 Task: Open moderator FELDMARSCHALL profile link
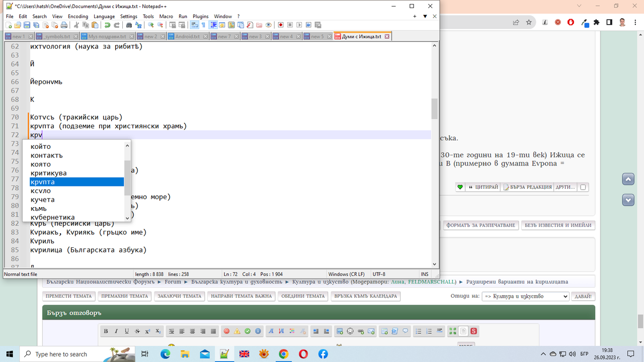coord(431,282)
